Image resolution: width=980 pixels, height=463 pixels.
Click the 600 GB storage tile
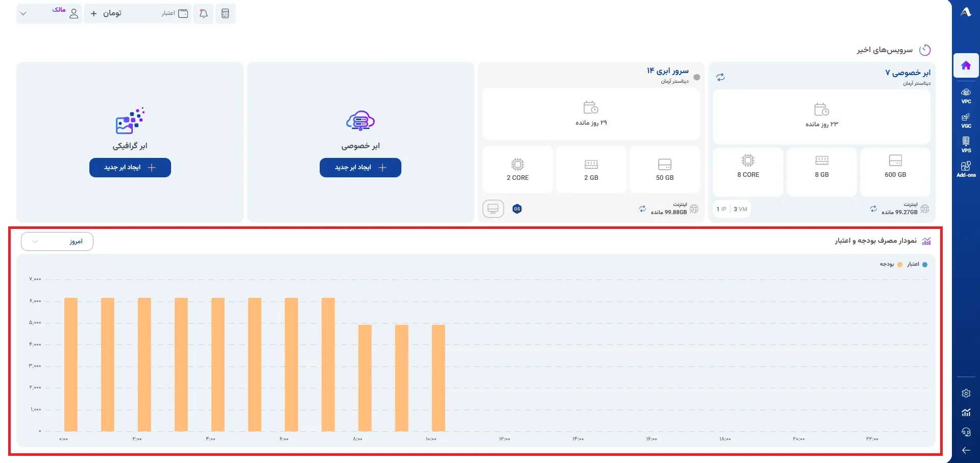click(895, 172)
